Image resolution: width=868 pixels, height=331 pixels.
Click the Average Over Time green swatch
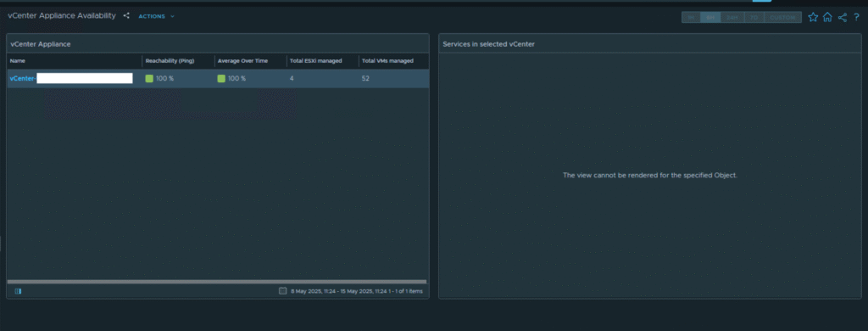click(x=221, y=79)
